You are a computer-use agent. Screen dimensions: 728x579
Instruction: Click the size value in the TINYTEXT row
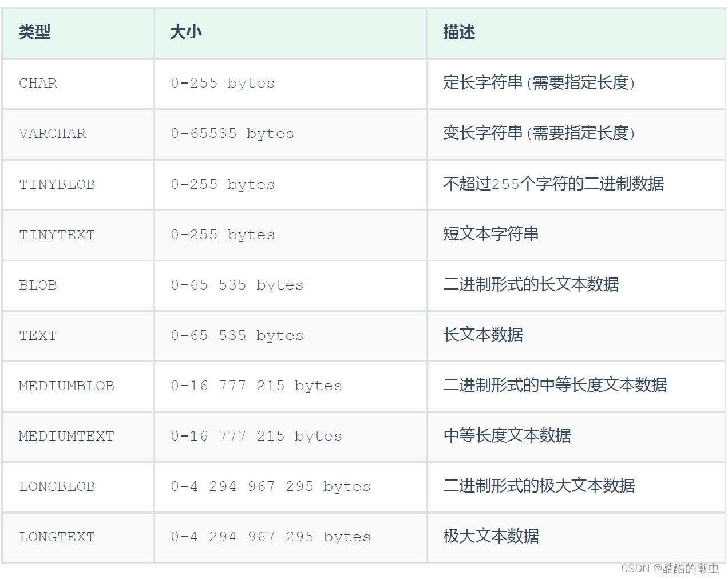tap(223, 235)
